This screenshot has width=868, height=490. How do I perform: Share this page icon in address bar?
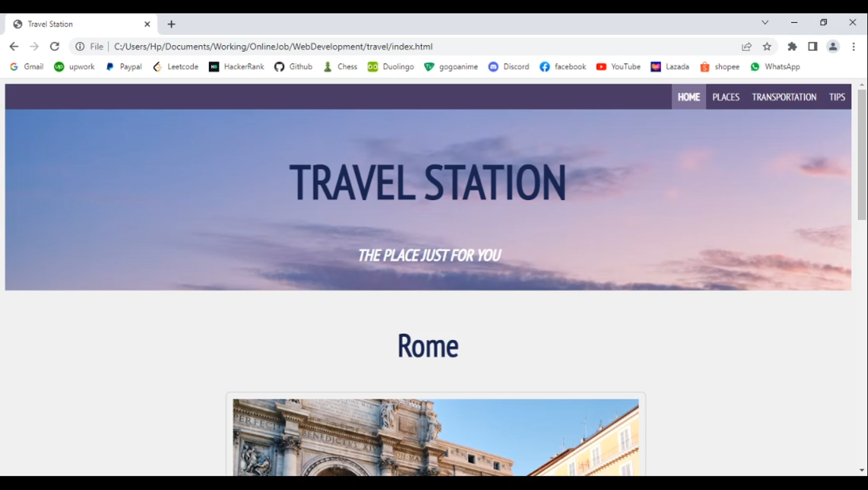click(747, 46)
